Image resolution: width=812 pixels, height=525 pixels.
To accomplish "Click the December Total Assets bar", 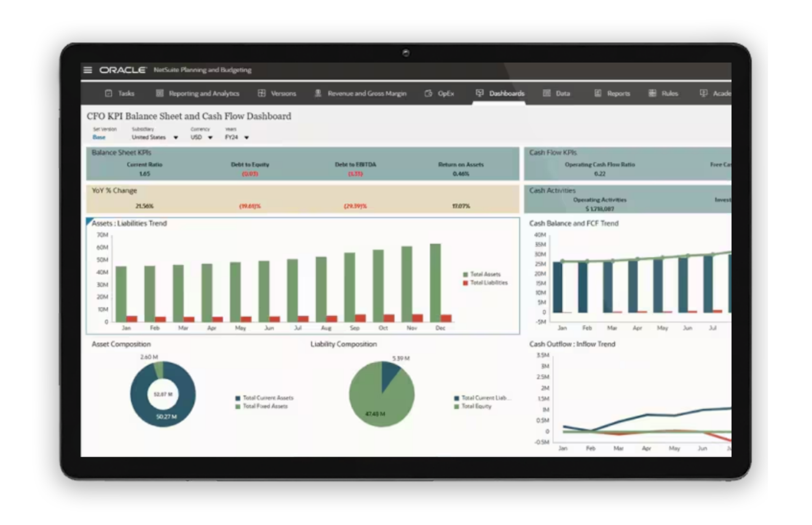I will pos(435,283).
